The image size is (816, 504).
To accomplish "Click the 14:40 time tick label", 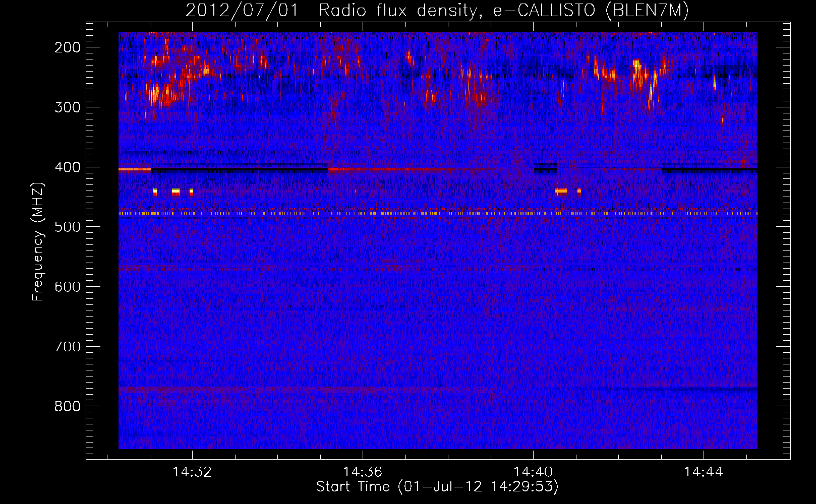I will pyautogui.click(x=533, y=472).
